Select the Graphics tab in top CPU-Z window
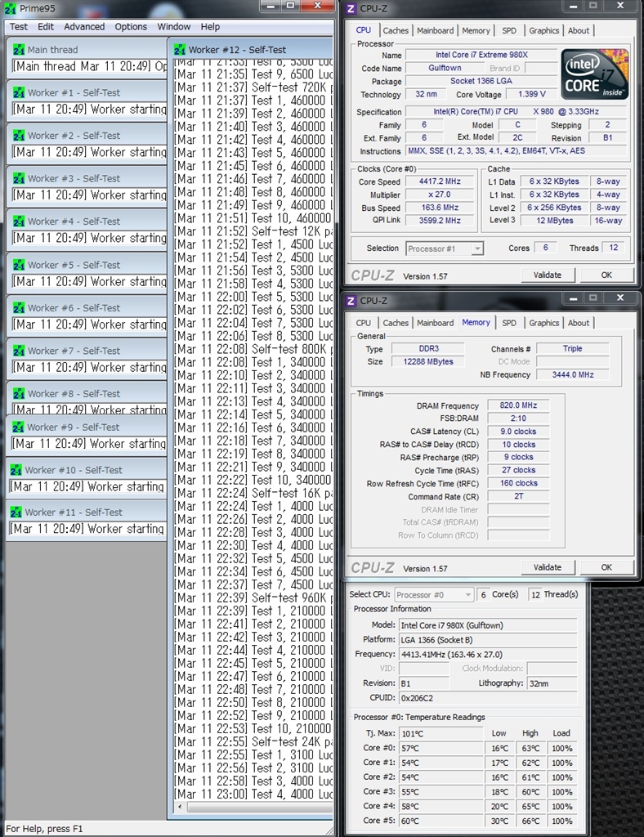 click(543, 31)
